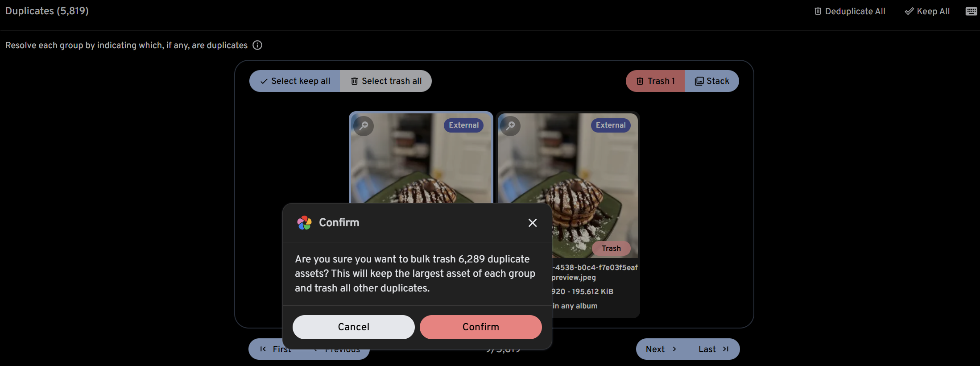The width and height of the screenshot is (980, 366).
Task: Cancel the bulk trash dialog
Action: [354, 327]
